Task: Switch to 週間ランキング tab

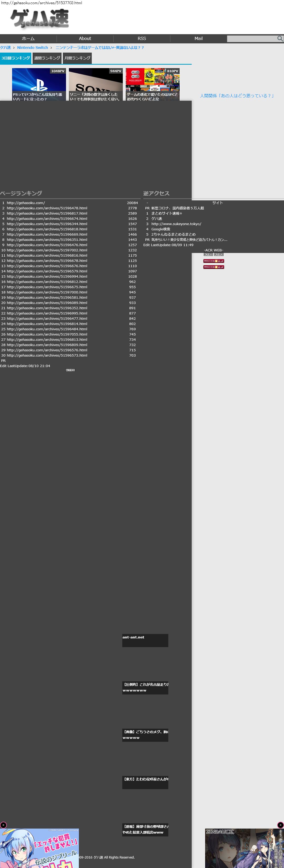Action: coord(47,58)
